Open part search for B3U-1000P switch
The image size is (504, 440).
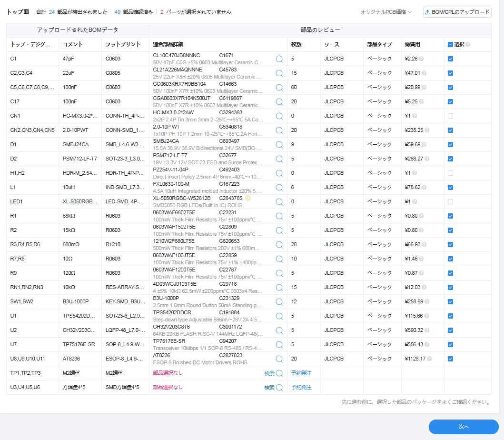tap(279, 302)
